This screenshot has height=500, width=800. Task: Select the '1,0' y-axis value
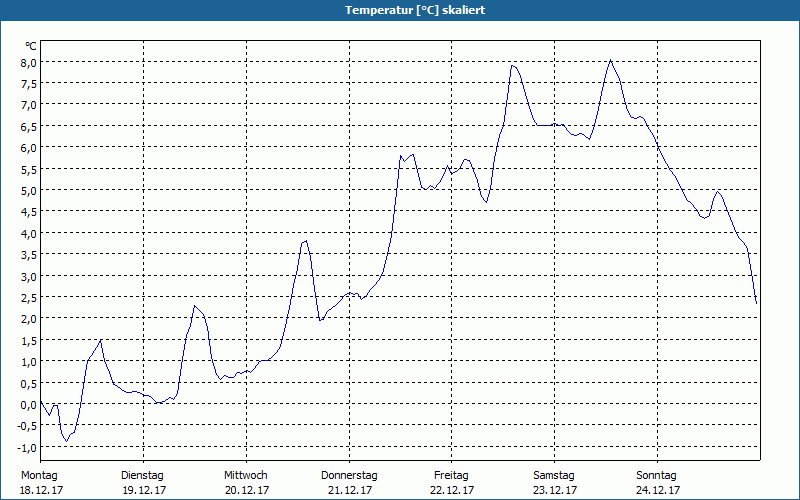(x=28, y=362)
